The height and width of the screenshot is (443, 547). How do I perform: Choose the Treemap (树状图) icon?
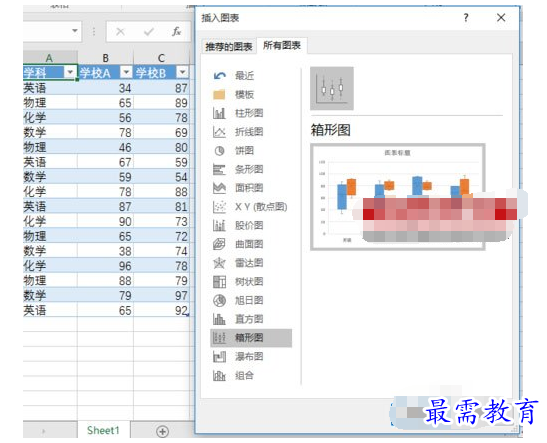pos(219,281)
